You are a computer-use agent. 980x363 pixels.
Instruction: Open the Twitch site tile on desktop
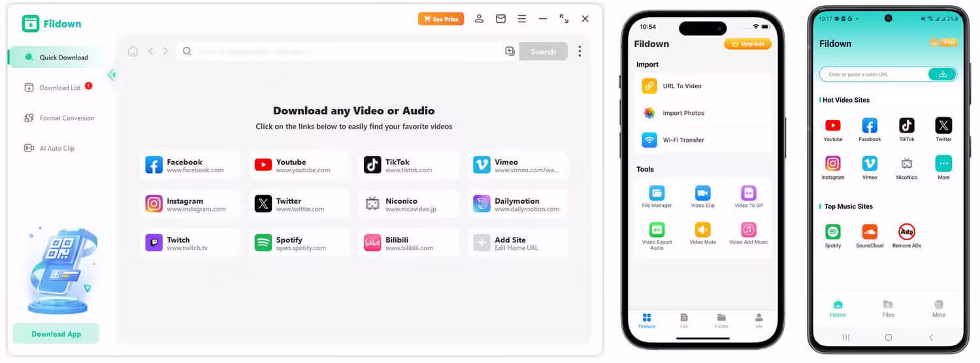pyautogui.click(x=190, y=243)
